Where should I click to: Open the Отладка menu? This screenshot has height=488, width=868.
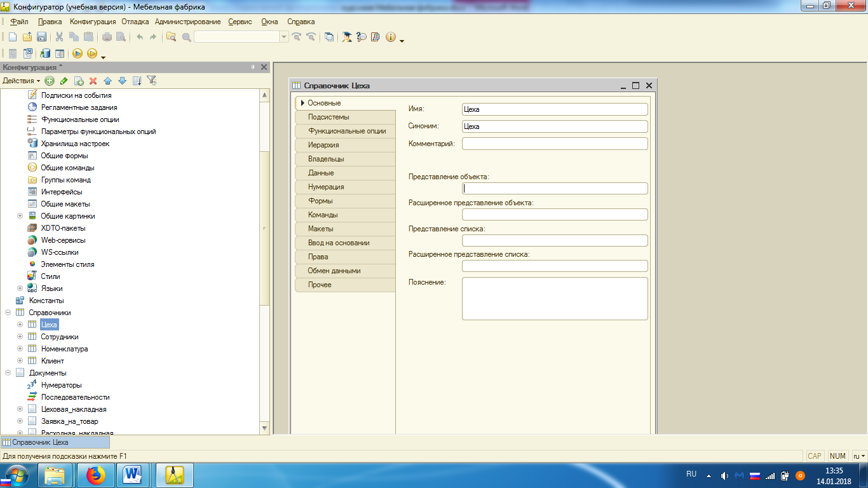pos(135,22)
